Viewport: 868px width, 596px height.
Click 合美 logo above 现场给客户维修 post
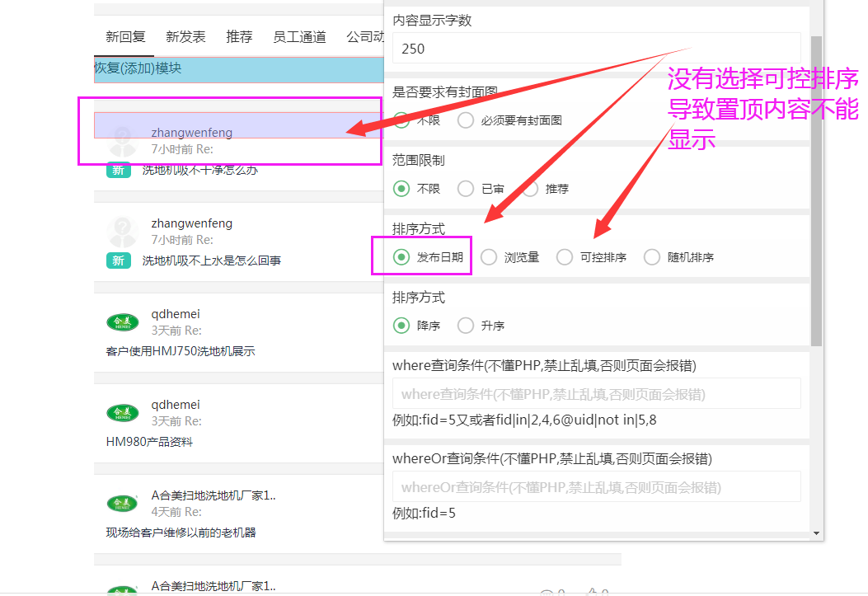tap(123, 503)
